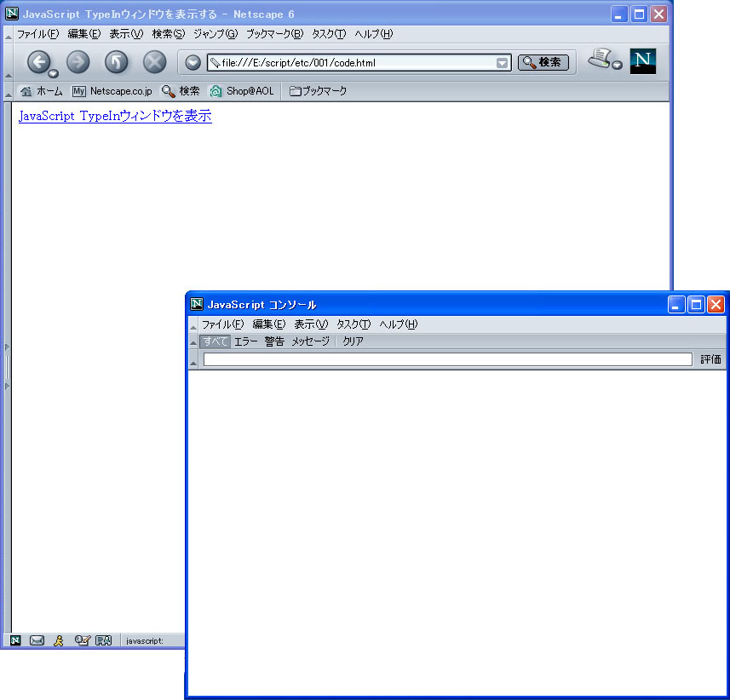Open the ブックマーク(B) menu

pos(274,34)
